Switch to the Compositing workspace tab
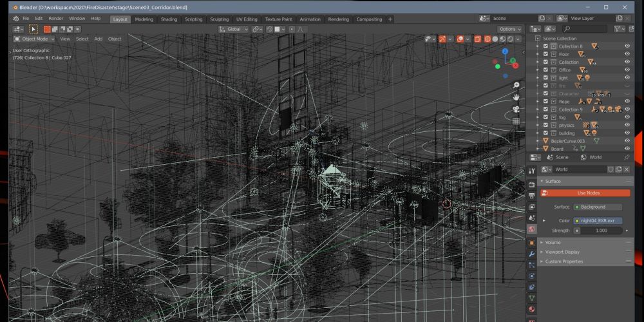The width and height of the screenshot is (644, 322). tap(369, 19)
